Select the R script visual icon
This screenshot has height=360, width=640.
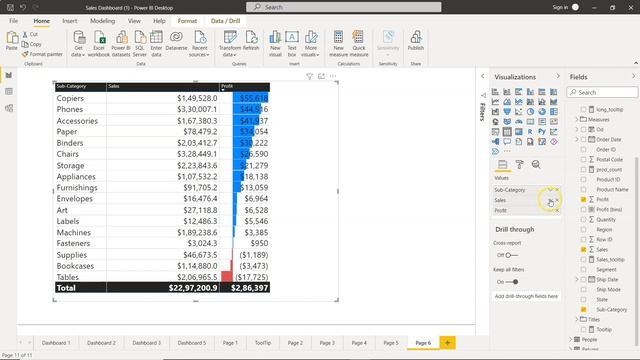click(530, 132)
